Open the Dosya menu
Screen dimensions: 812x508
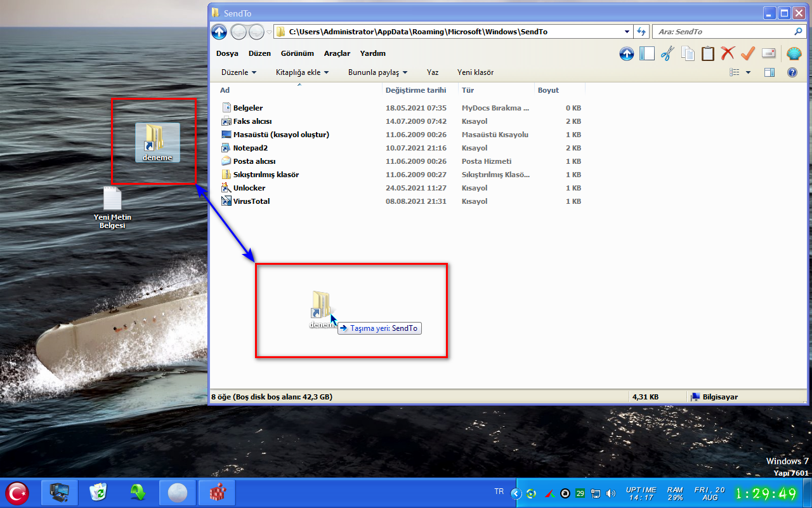227,53
